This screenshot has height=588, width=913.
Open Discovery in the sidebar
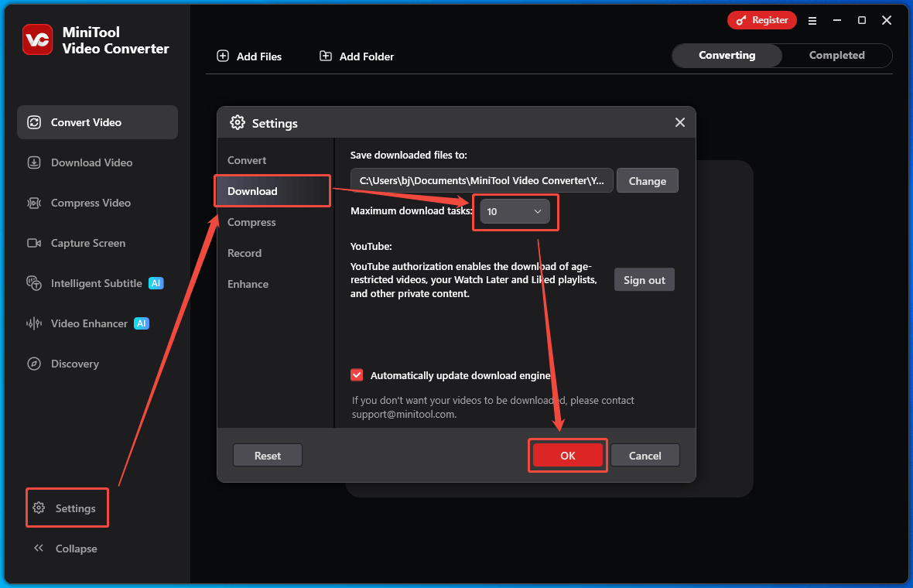tap(97, 364)
